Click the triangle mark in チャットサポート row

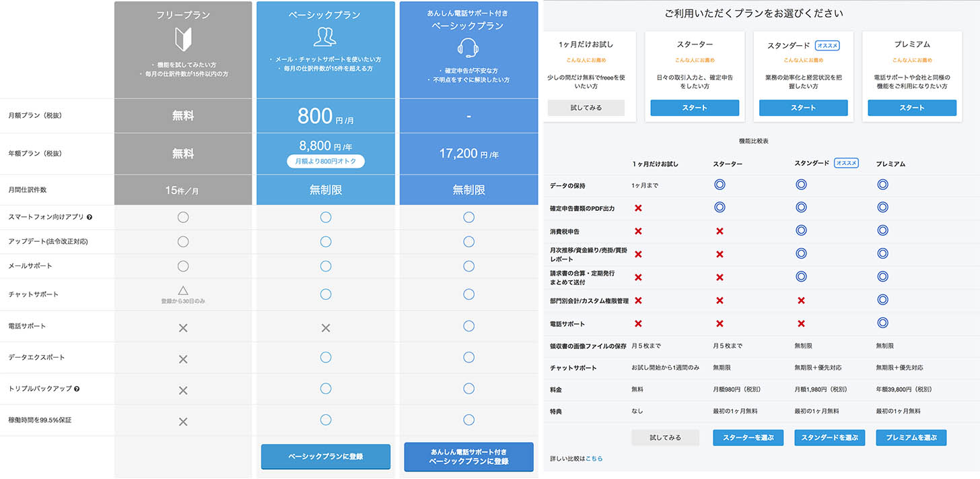coord(183,290)
